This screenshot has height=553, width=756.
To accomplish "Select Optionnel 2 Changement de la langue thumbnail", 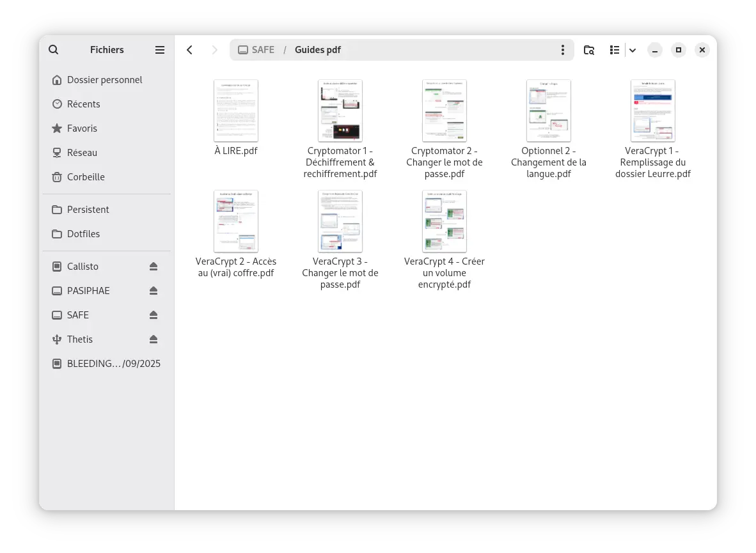I will click(x=549, y=111).
